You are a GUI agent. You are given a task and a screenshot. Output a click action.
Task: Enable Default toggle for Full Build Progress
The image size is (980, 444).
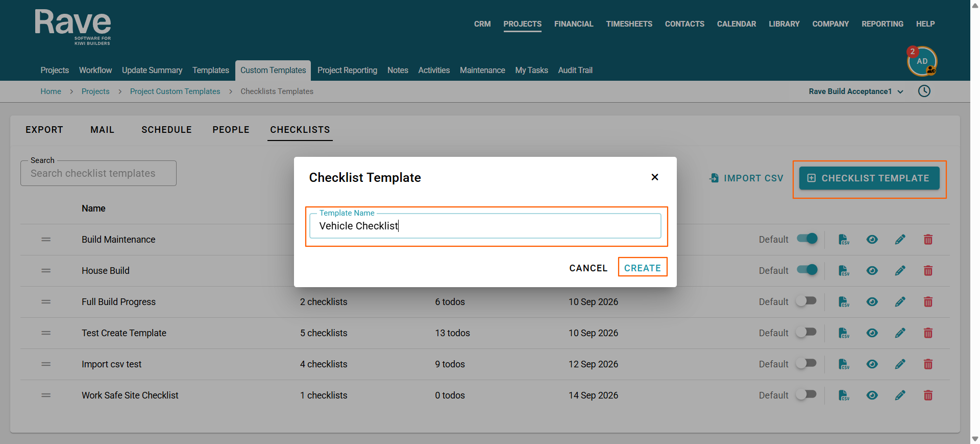[807, 301]
